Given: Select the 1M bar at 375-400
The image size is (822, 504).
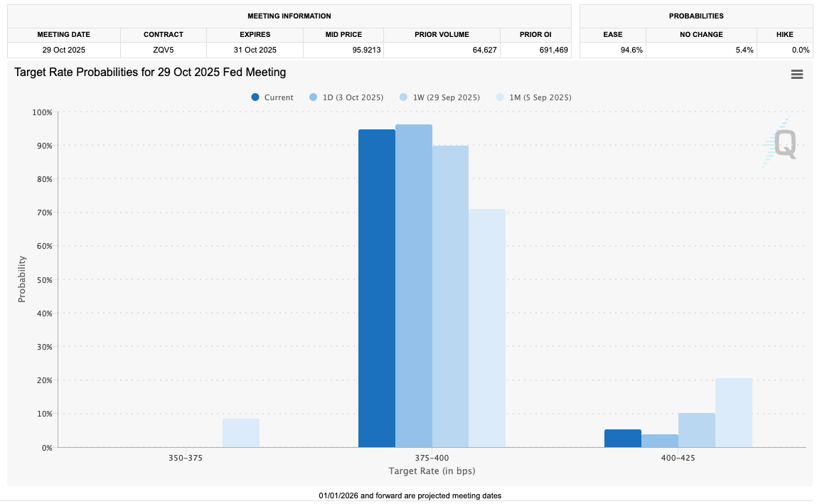Looking at the screenshot, I should coord(487,328).
